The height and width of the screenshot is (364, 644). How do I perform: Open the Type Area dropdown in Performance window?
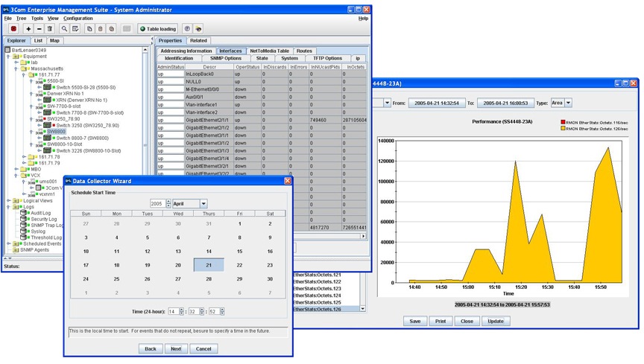[x=569, y=103]
